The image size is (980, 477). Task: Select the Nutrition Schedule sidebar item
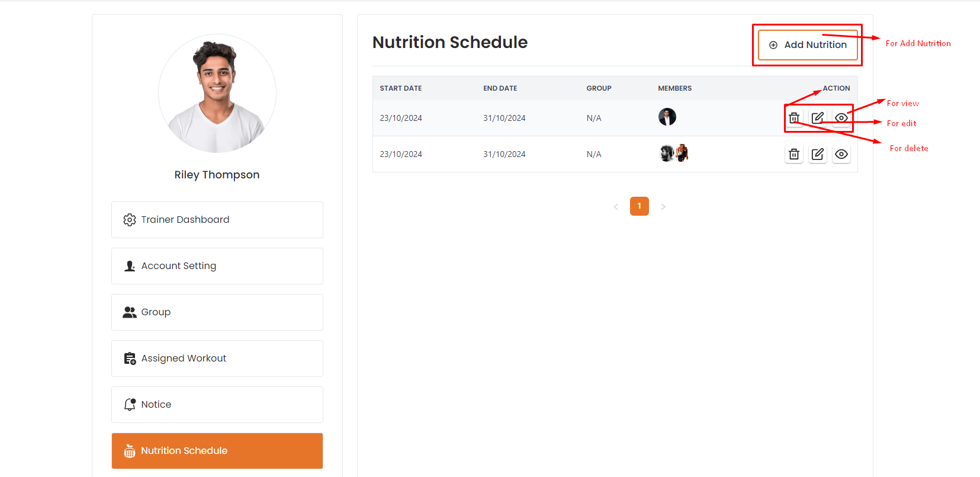tap(217, 451)
